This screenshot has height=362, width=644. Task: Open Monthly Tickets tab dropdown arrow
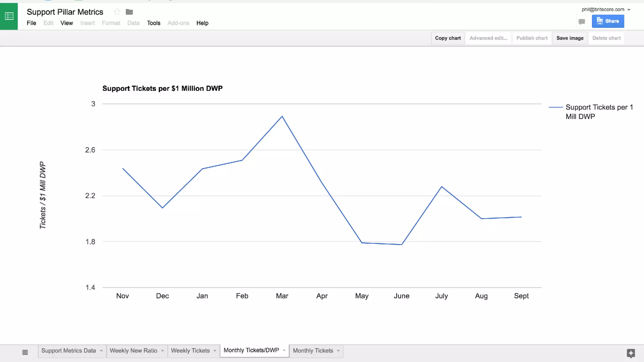point(338,351)
